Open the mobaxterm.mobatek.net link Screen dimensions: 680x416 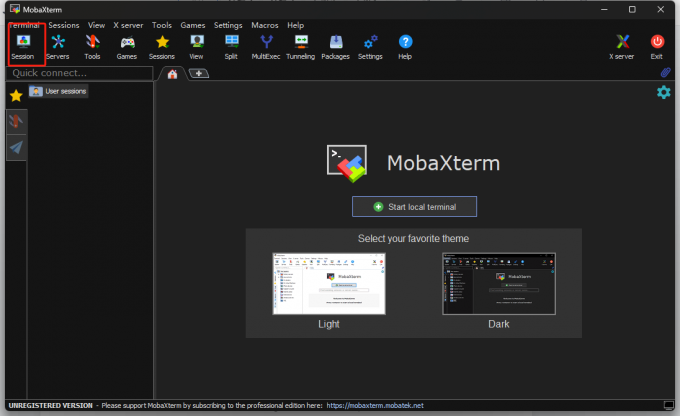click(375, 405)
